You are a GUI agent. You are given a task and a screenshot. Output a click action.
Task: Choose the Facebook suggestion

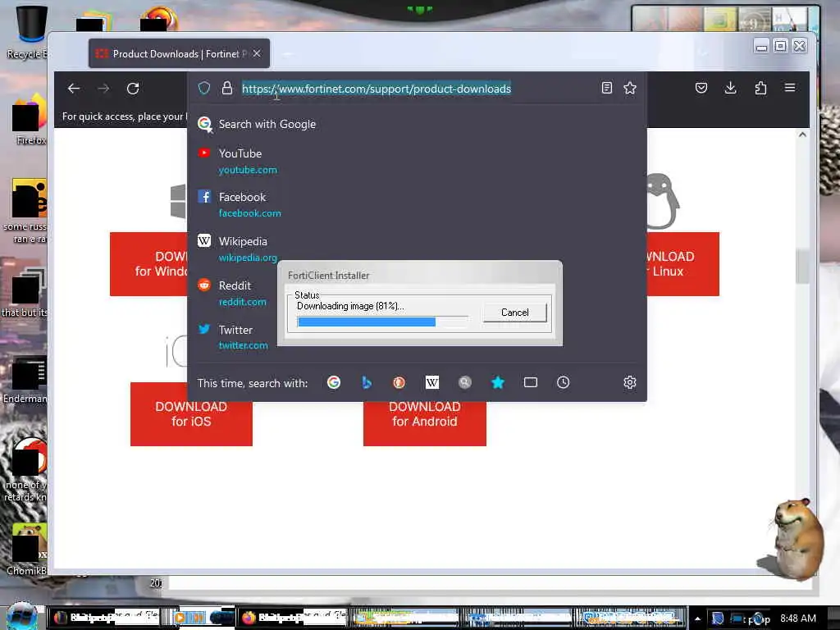click(417, 204)
